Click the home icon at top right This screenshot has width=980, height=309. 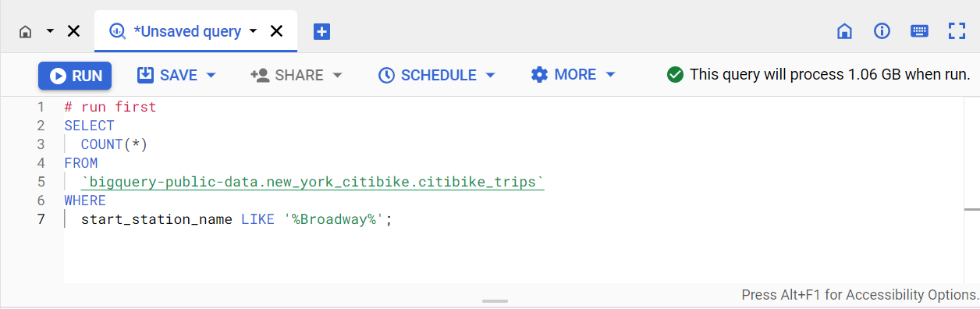tap(843, 31)
